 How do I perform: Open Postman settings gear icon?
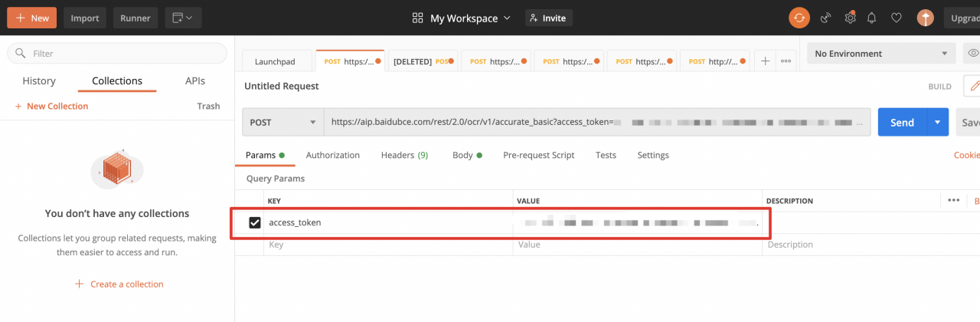849,18
